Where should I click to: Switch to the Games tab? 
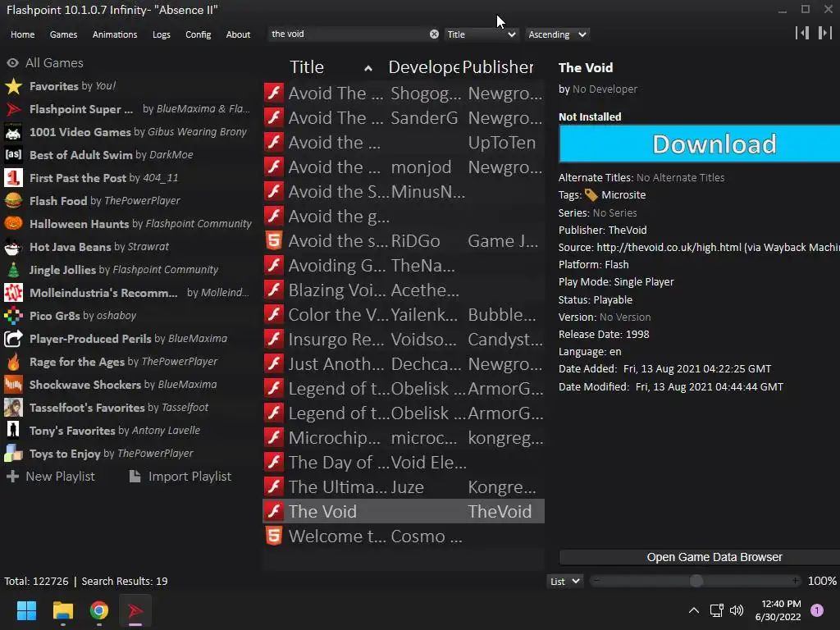pos(63,34)
